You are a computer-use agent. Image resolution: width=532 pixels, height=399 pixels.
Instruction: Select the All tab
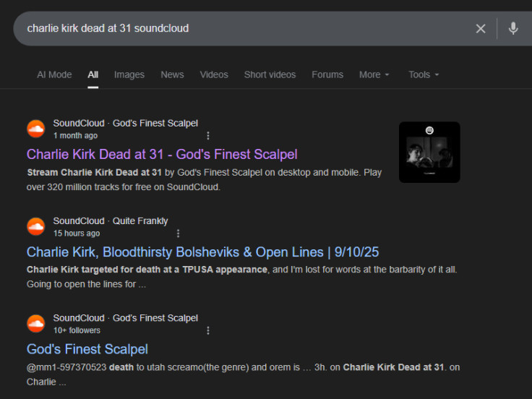click(x=93, y=74)
